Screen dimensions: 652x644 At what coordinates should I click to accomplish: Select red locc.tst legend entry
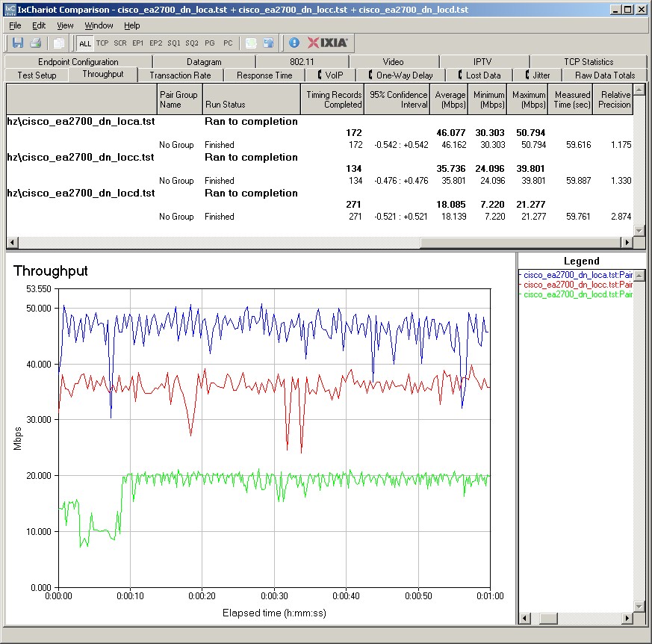pos(577,285)
